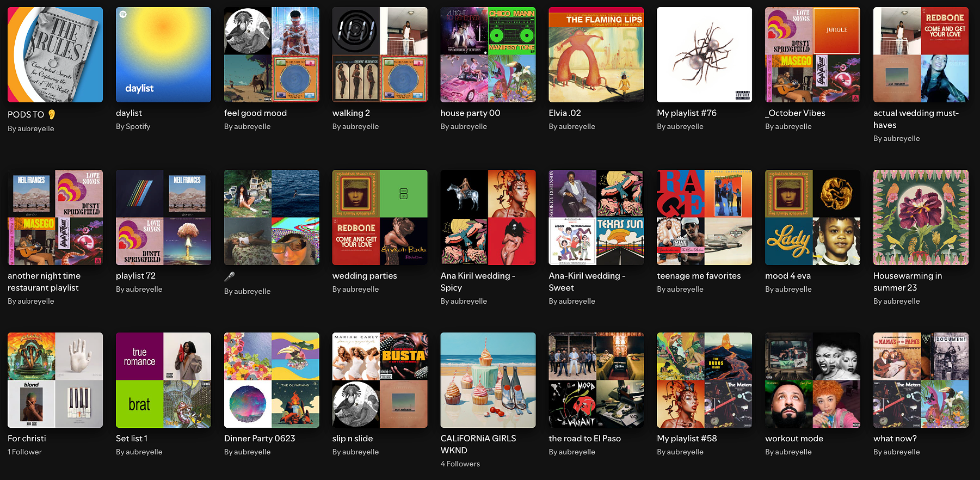Open Set list 1 brat cover
Screen dimensions: 980x480
[163, 380]
